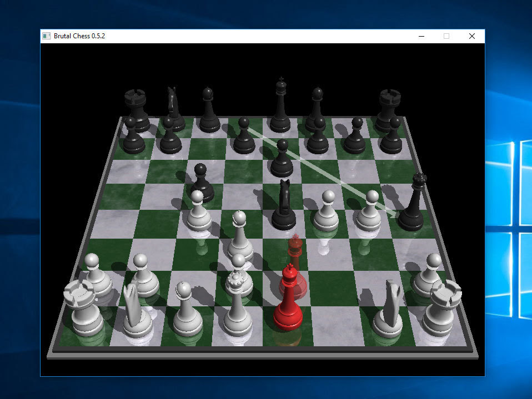Select the black pawn on e6

click(282, 158)
